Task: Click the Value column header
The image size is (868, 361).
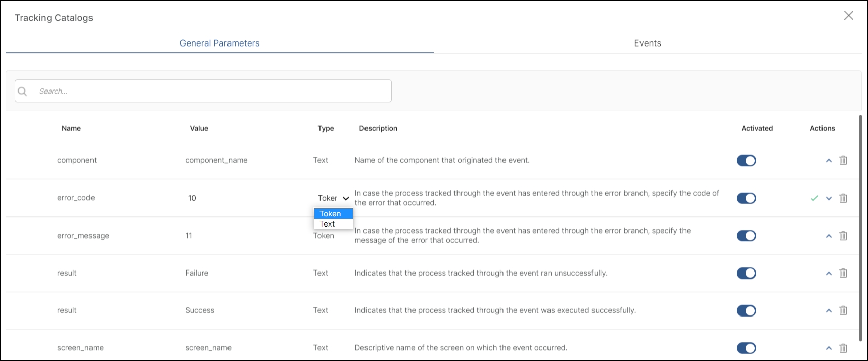Action: click(x=199, y=128)
